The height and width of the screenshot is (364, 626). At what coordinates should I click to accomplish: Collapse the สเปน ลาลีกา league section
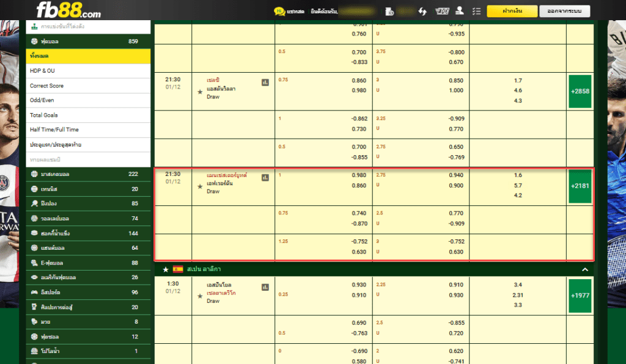click(x=585, y=269)
